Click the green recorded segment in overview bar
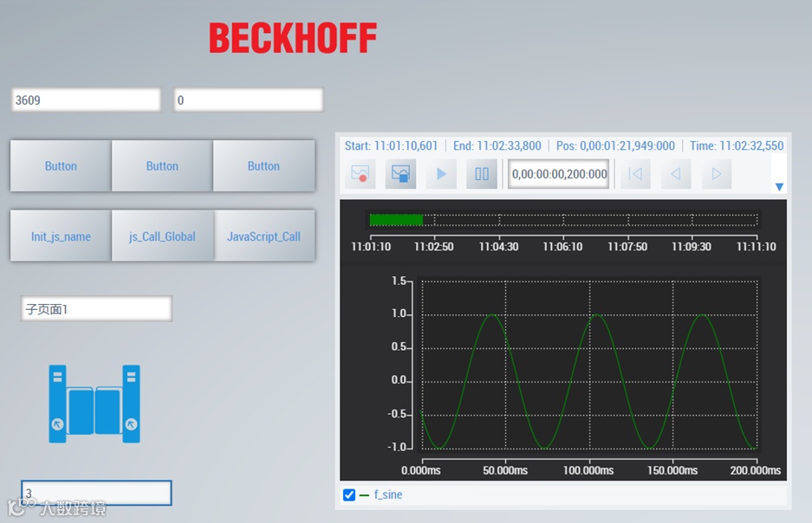This screenshot has width=812, height=523. [x=396, y=220]
